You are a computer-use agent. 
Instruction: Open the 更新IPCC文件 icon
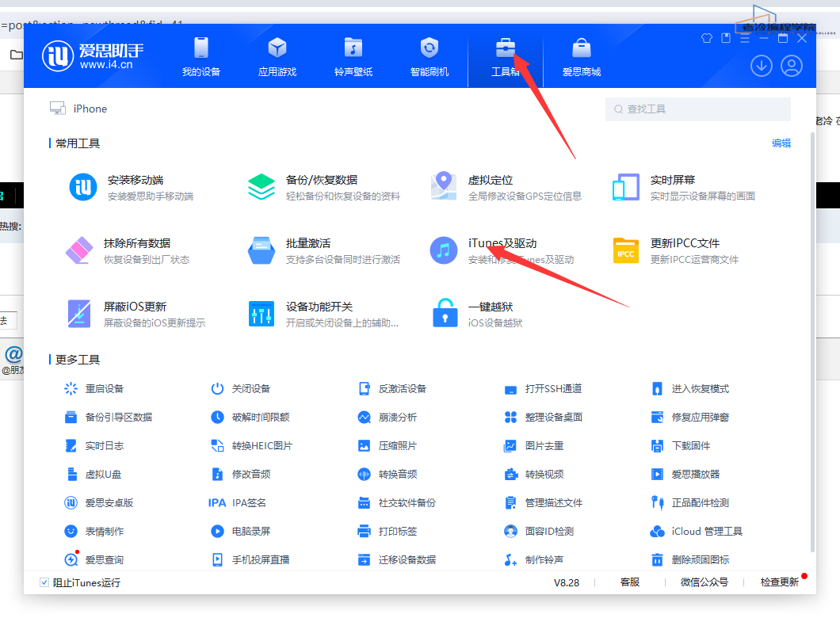626,250
